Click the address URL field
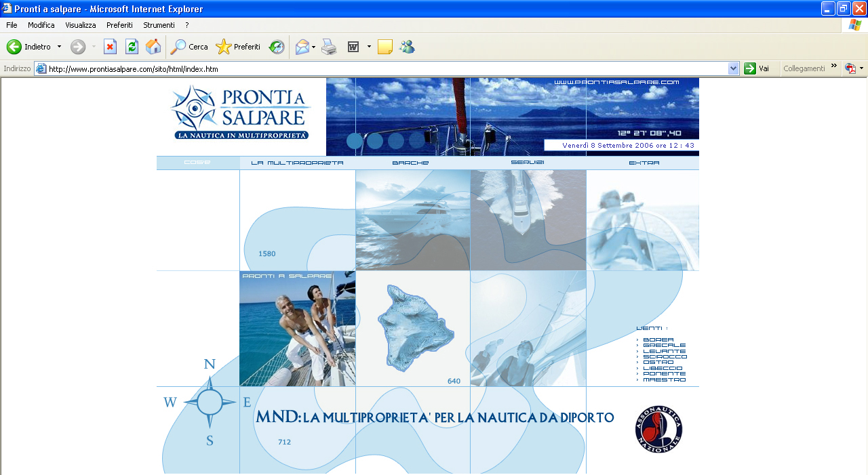868x475 pixels. click(x=387, y=68)
